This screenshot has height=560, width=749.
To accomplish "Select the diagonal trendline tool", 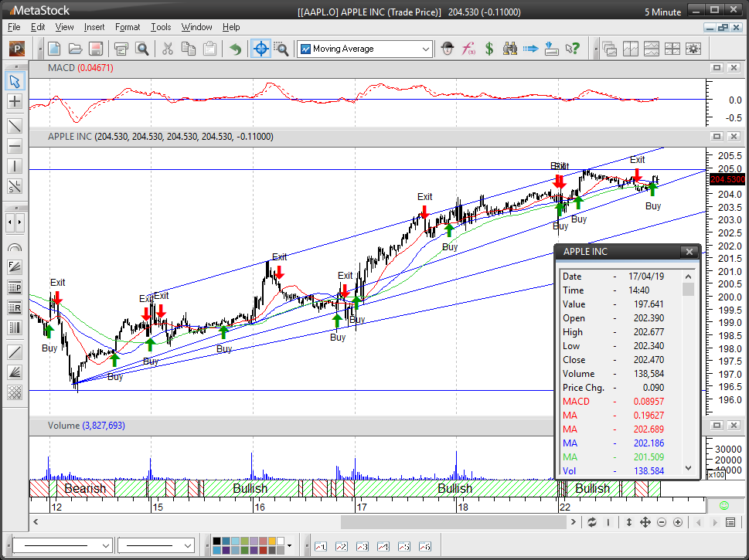I will [x=15, y=126].
